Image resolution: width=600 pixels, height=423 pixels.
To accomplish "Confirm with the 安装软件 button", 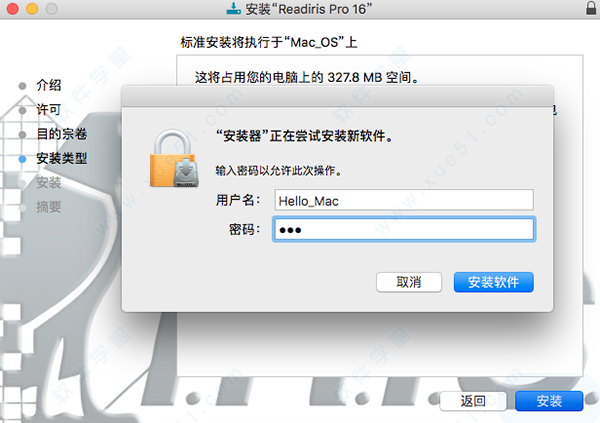I will [x=494, y=283].
